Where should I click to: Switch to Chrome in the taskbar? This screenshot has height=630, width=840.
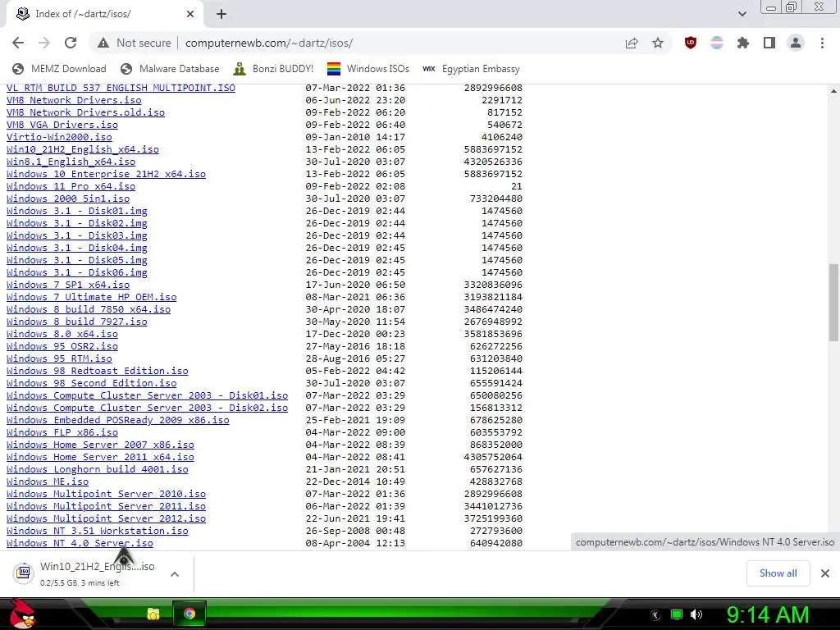point(189,614)
